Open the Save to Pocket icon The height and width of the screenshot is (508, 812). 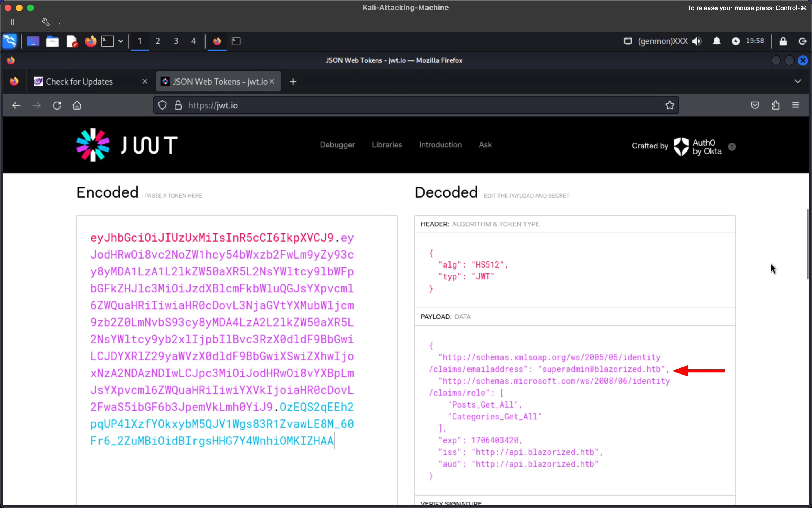point(755,105)
